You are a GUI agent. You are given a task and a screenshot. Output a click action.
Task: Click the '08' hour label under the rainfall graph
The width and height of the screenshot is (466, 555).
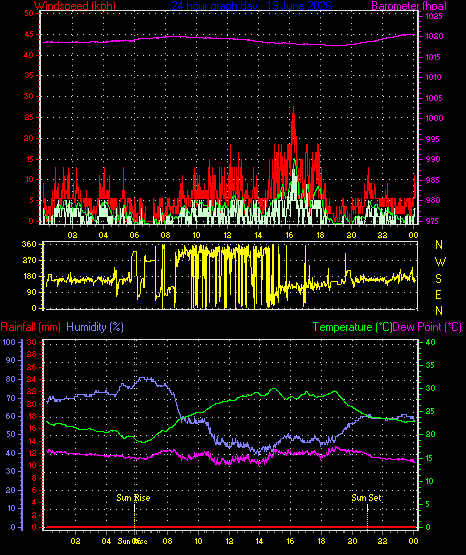pyautogui.click(x=167, y=541)
